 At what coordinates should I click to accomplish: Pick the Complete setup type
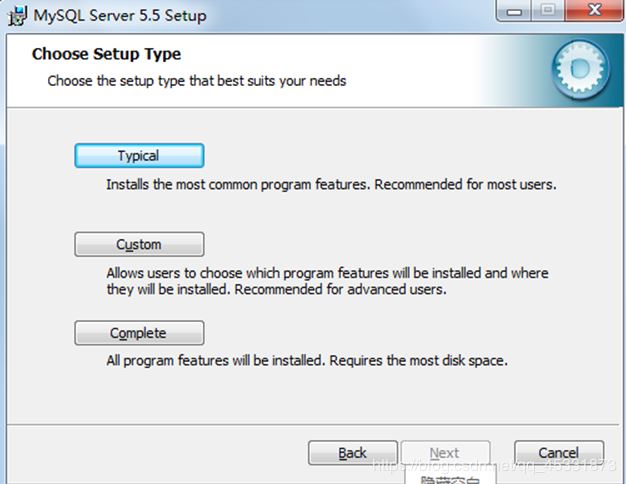(139, 333)
